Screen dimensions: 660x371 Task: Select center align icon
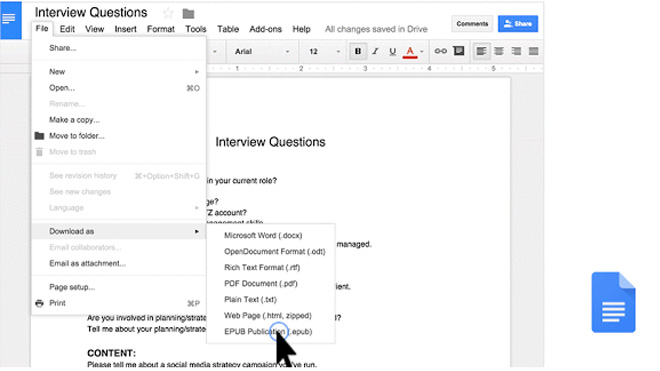tap(499, 51)
